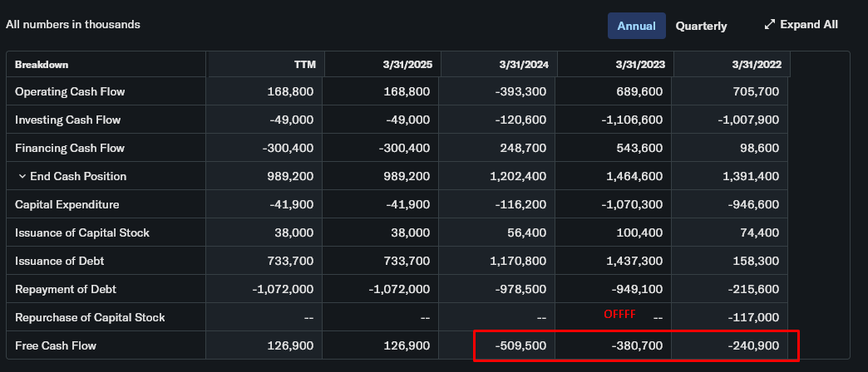Viewport: 868px width, 372px height.
Task: Click the Free Cash Flow row label
Action: point(56,345)
